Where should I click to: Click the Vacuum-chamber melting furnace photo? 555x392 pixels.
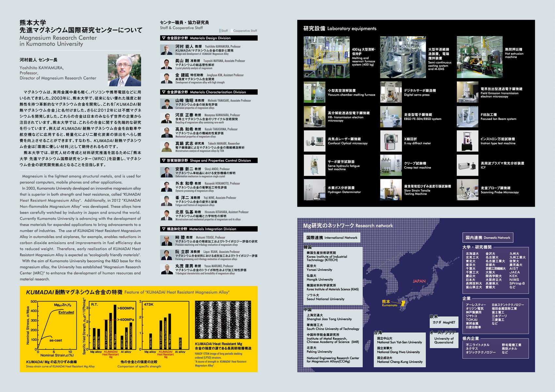pyautogui.click(x=314, y=92)
